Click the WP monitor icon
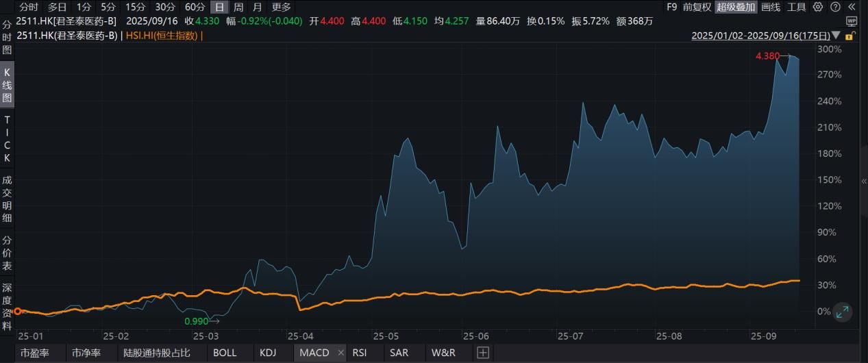868x363 pixels. [852, 21]
